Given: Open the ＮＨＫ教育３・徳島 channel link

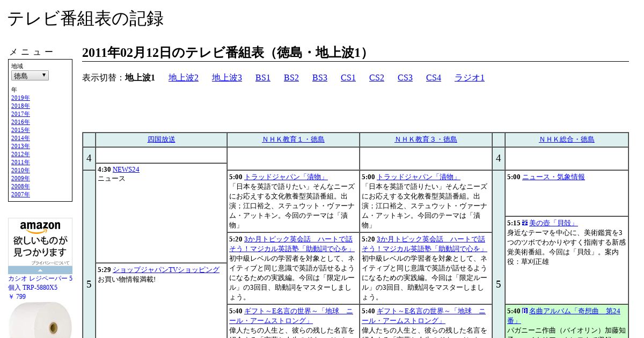Looking at the screenshot, I should [426, 139].
